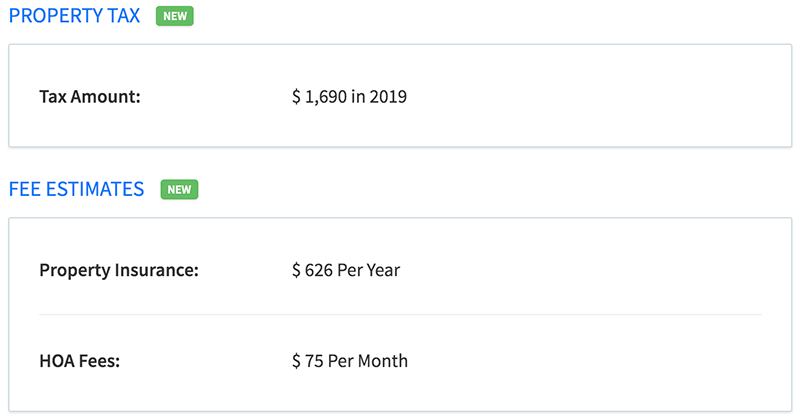Select the Tax Amount label
800x419 pixels.
click(x=90, y=96)
